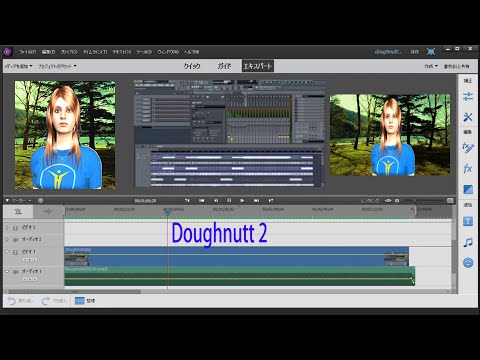Open the Timeline menu
This screenshot has width=480, height=360.
tap(95, 52)
